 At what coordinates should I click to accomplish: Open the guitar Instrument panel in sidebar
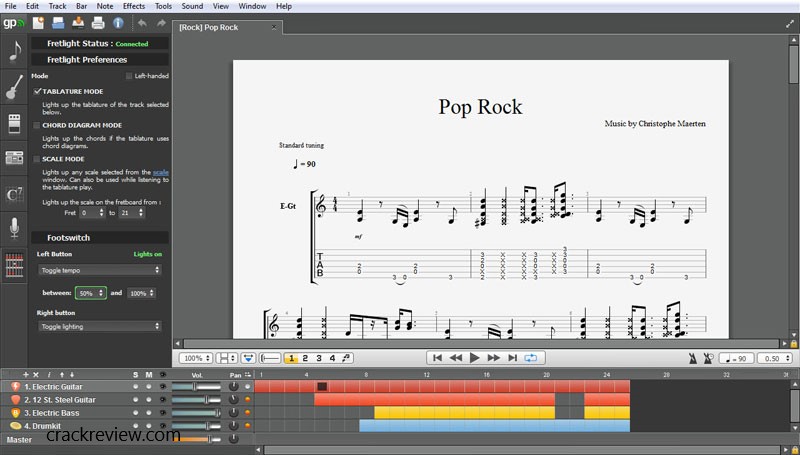(x=14, y=88)
